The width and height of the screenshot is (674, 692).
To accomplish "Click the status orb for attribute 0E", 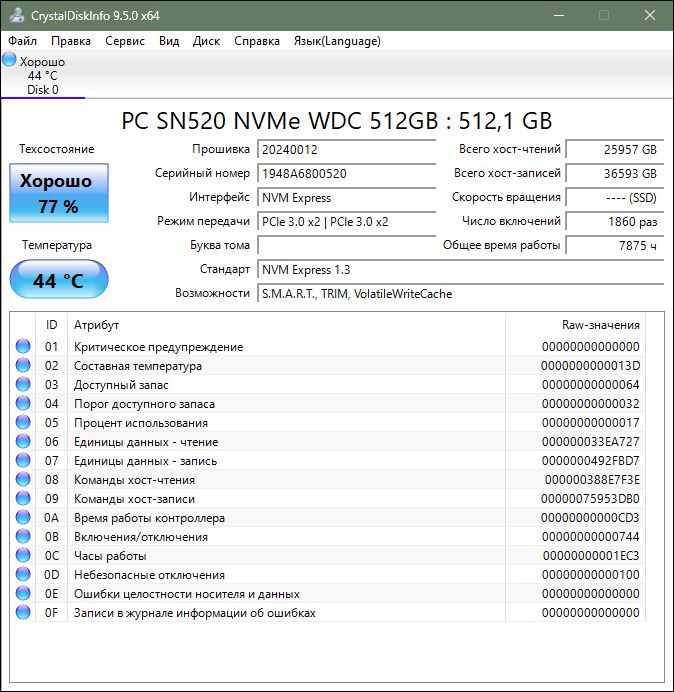I will tap(23, 593).
